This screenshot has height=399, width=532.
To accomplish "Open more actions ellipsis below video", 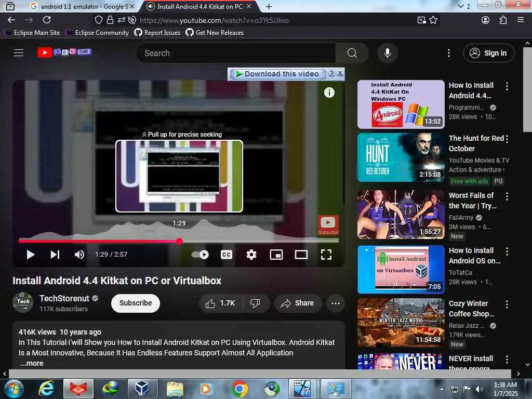I will (336, 303).
